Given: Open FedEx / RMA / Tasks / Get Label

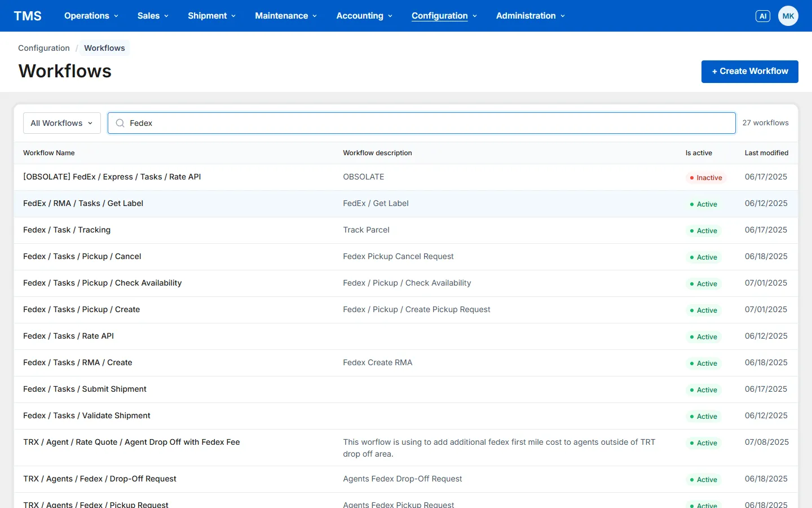Looking at the screenshot, I should click(83, 203).
